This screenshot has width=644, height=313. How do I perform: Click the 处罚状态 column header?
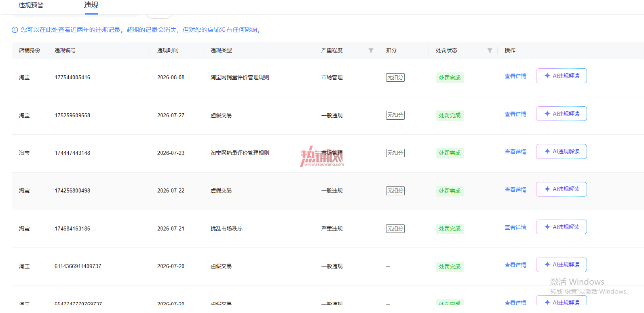coord(446,51)
